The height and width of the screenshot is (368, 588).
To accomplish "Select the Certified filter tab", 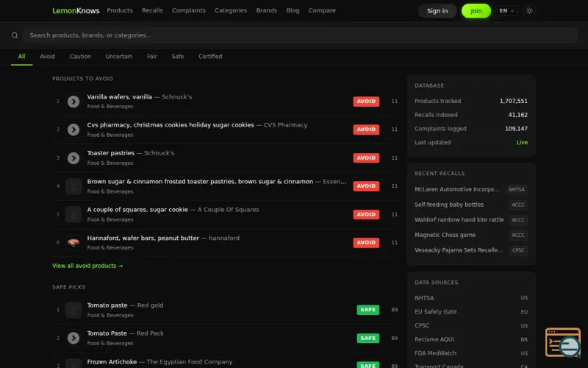I will [x=210, y=57].
